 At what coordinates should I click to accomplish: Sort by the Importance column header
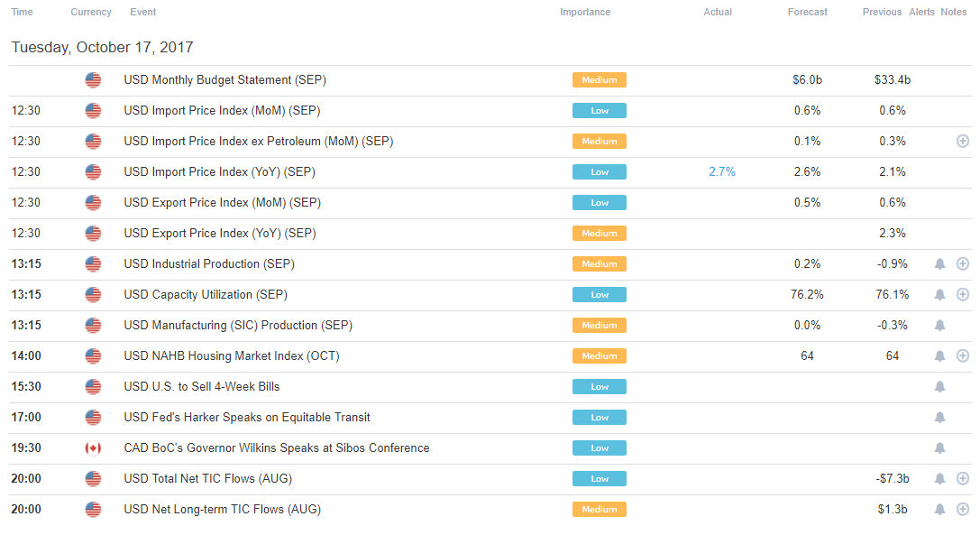pyautogui.click(x=585, y=12)
